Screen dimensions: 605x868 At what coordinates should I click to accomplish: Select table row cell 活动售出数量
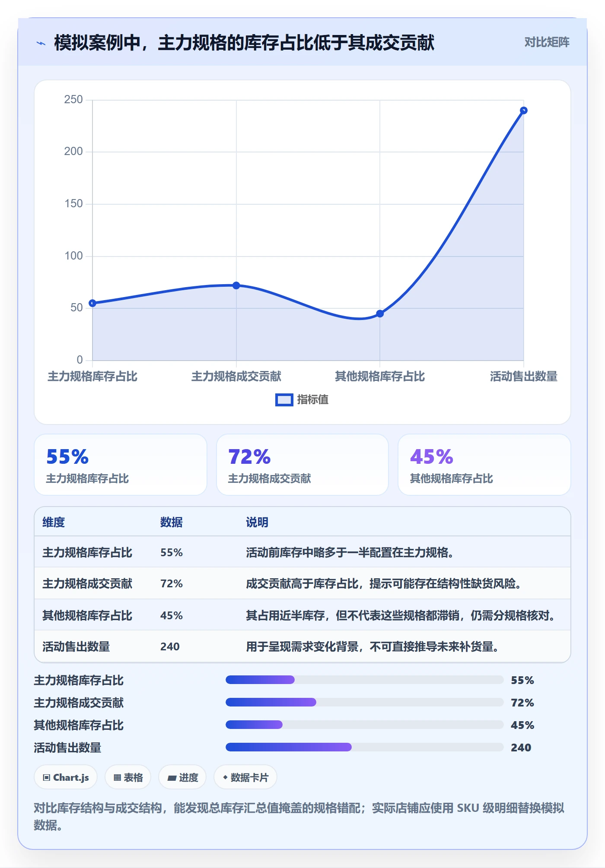click(76, 647)
